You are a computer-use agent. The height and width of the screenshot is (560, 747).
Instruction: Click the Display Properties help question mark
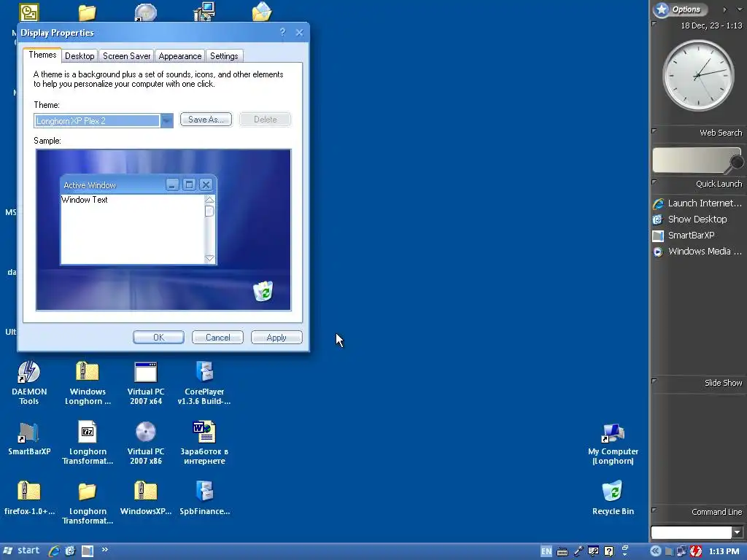click(x=282, y=32)
